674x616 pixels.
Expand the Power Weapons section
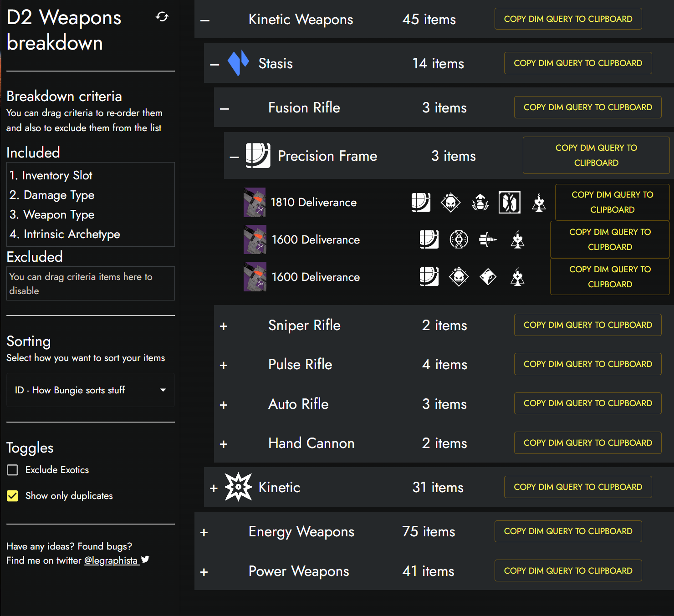point(204,572)
